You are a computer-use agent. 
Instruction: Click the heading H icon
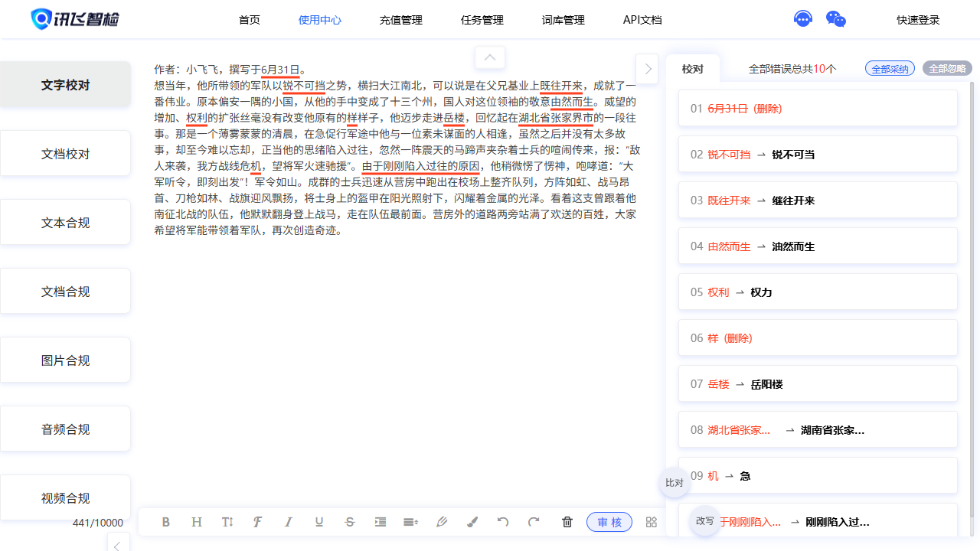(x=197, y=522)
